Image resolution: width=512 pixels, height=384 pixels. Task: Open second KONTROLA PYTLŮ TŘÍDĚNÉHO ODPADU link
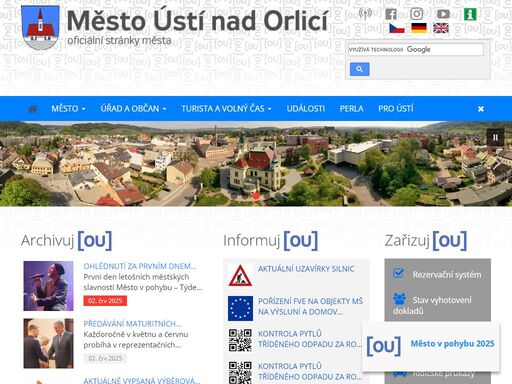click(310, 371)
